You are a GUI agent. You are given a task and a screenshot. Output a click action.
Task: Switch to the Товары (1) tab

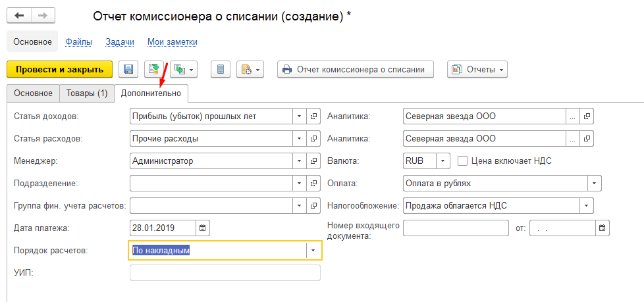pos(86,93)
